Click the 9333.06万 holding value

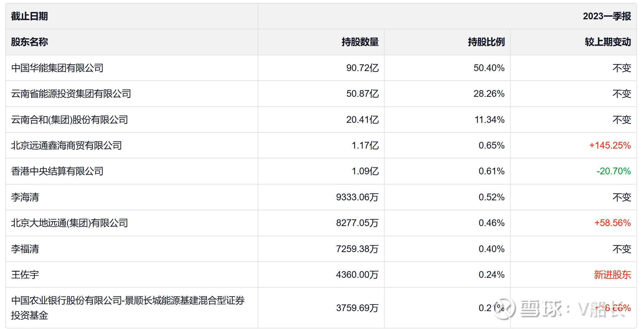(x=357, y=197)
